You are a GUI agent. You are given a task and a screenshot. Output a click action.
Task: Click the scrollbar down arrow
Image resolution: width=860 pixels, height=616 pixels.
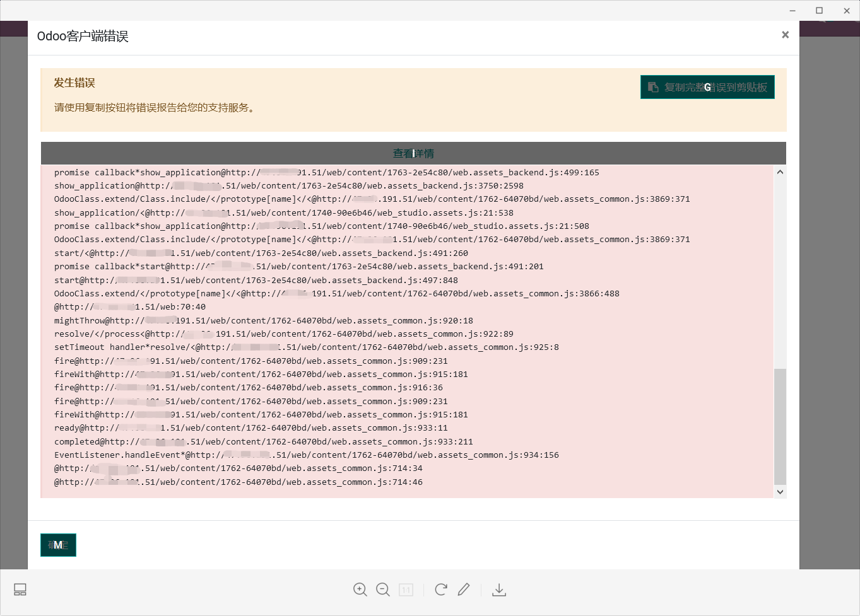coord(780,491)
